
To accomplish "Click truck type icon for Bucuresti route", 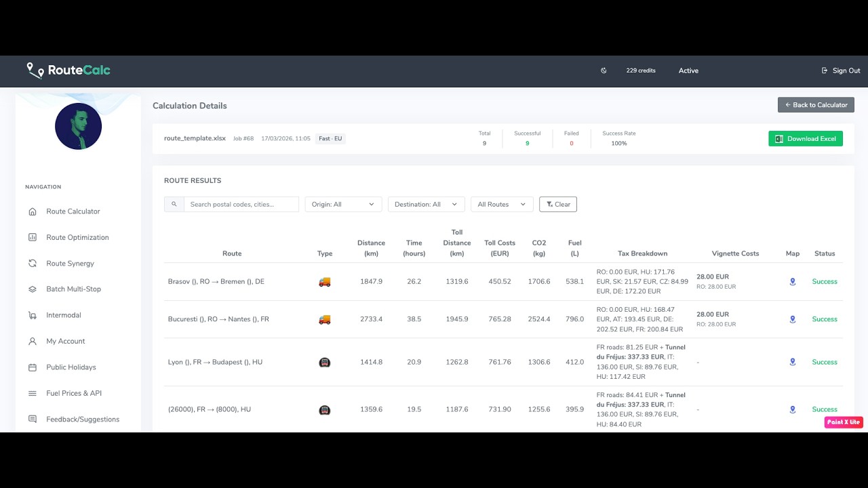I will pyautogui.click(x=325, y=319).
